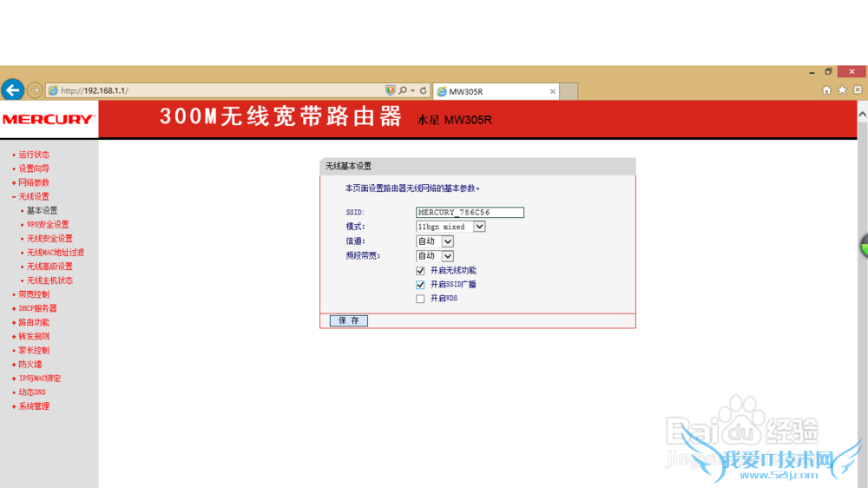
Task: Click the refresh icon in address bar
Action: pos(423,90)
